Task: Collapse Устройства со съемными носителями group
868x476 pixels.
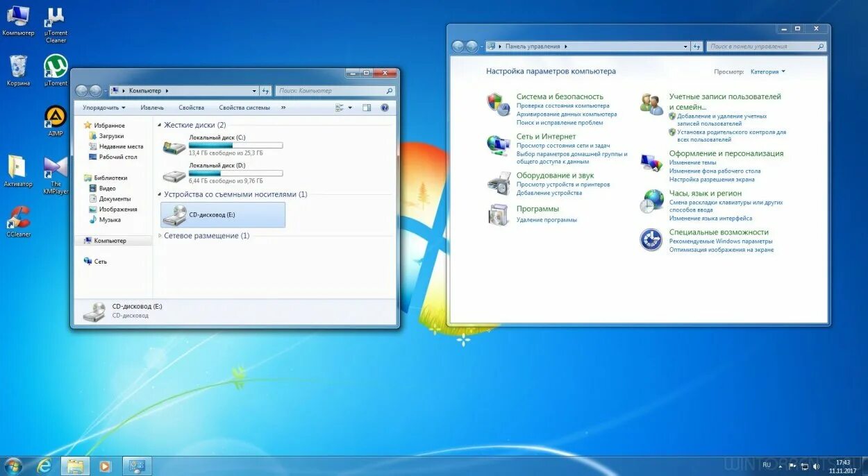Action: click(160, 195)
